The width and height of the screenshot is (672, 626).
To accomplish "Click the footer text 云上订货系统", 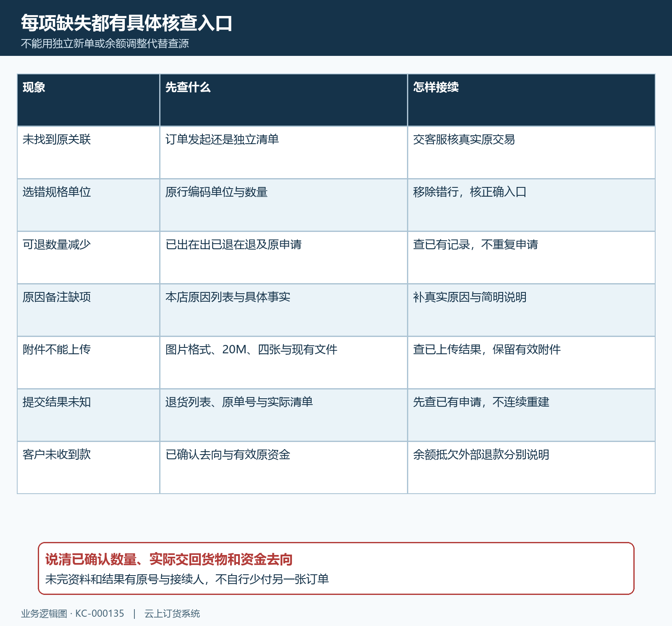I will [172, 613].
